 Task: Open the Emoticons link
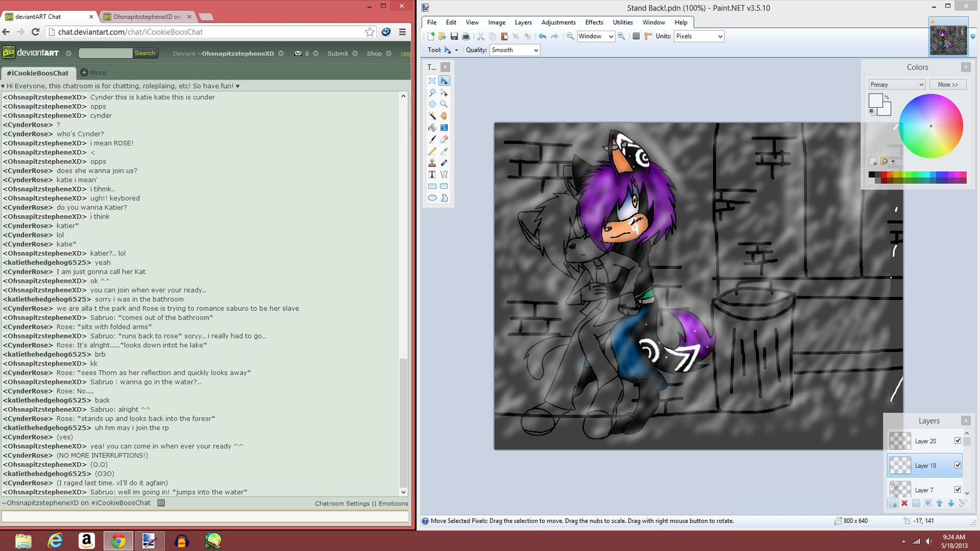click(x=393, y=504)
